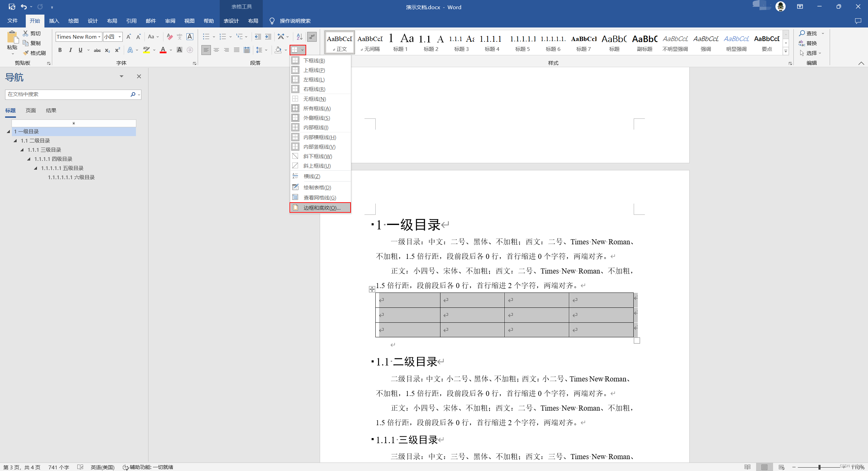Shrink font size
This screenshot has width=868, height=471.
click(138, 37)
